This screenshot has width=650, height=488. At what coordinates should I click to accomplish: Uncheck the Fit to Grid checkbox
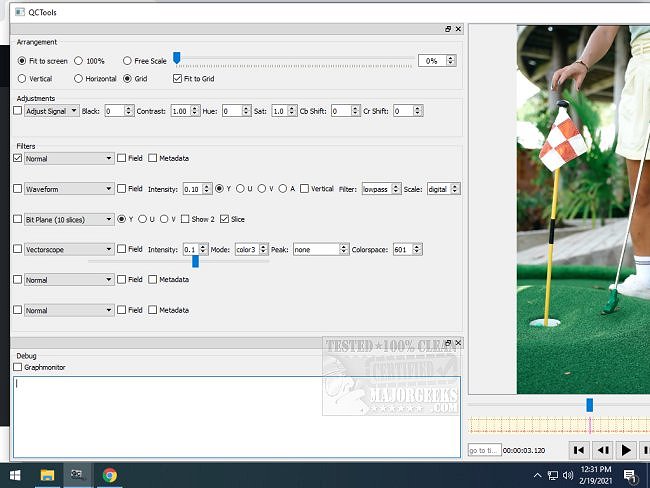(x=178, y=78)
